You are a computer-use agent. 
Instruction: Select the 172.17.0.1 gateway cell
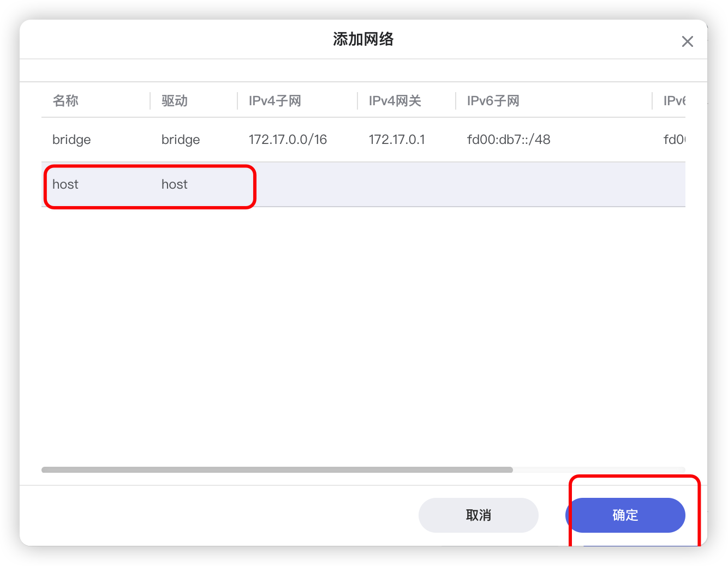coord(397,140)
